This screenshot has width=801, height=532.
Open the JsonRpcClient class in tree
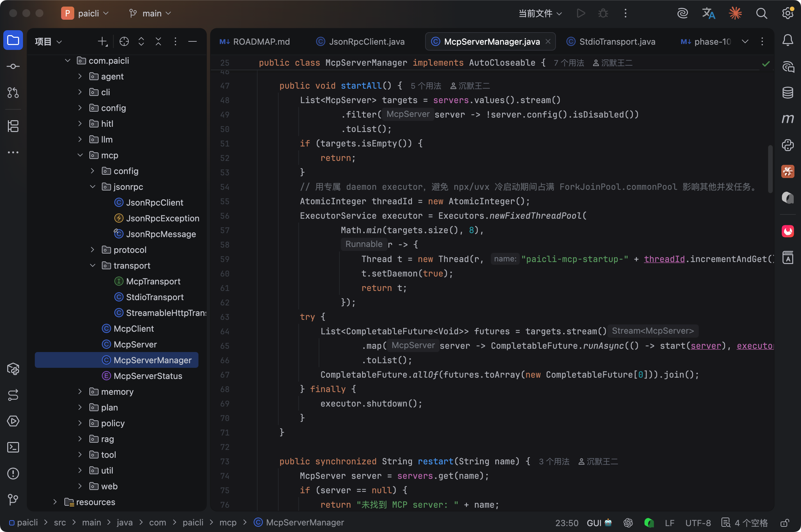tap(154, 203)
